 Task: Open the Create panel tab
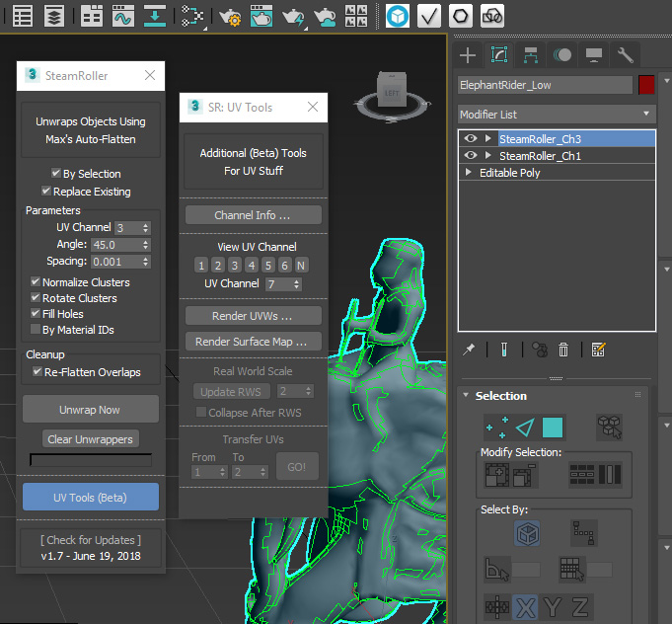pyautogui.click(x=468, y=55)
